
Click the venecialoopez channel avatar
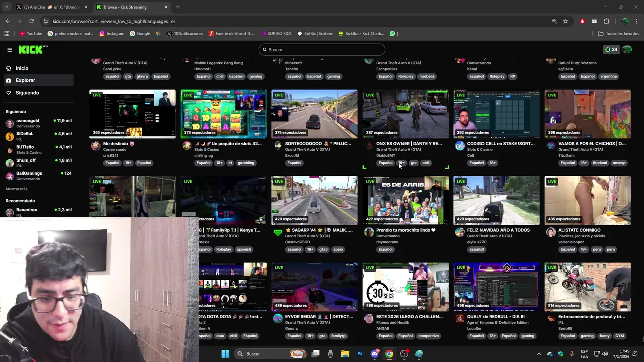[x=551, y=232]
